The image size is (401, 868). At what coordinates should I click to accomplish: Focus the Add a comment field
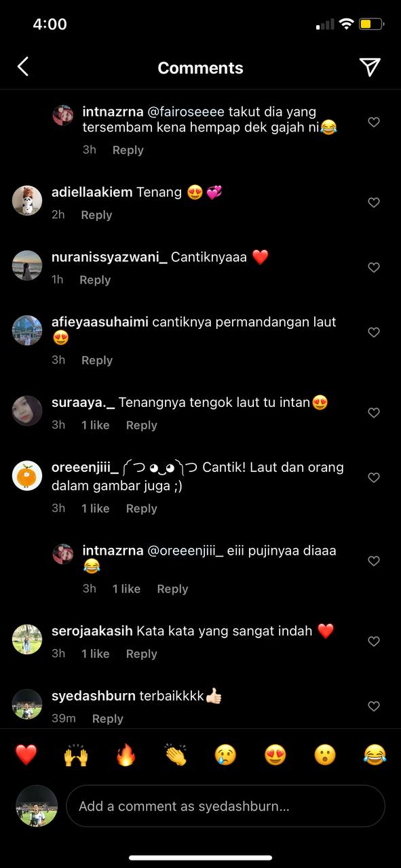pos(225,806)
